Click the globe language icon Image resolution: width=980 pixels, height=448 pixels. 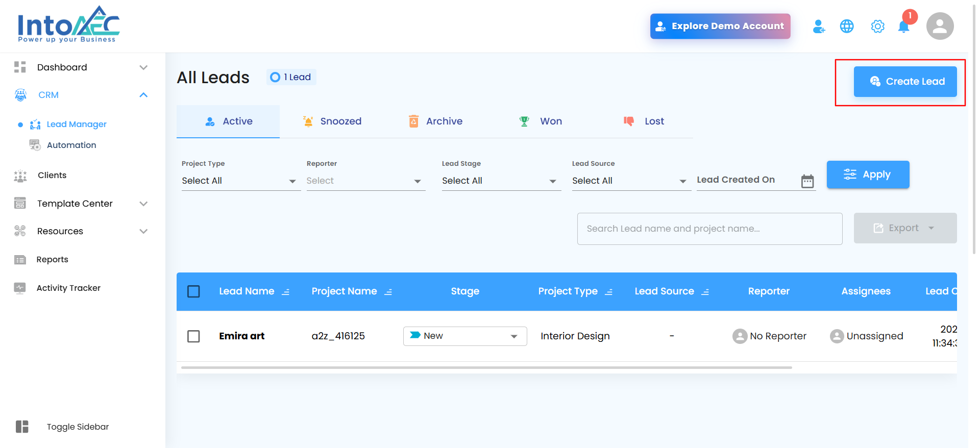click(x=847, y=26)
